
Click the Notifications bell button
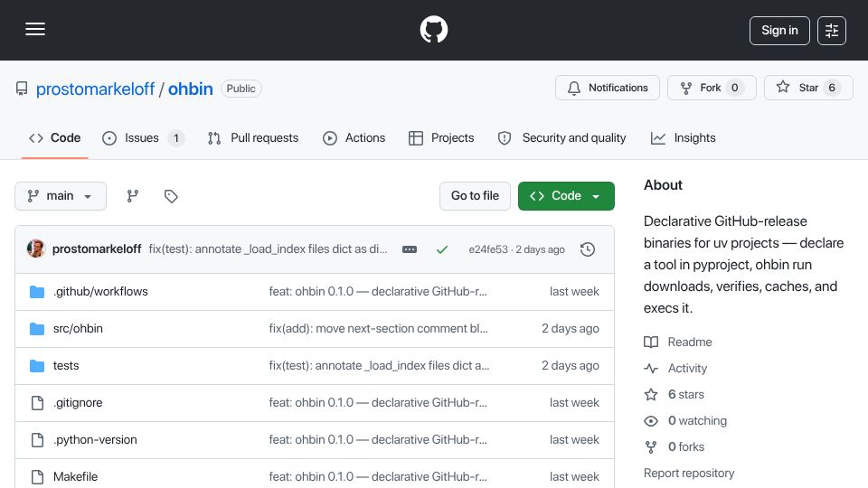coord(608,88)
